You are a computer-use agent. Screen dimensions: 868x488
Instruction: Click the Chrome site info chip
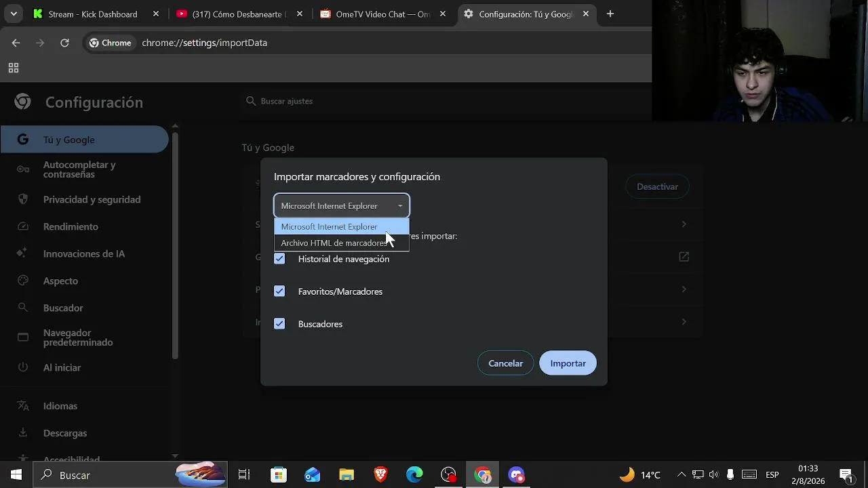tap(111, 43)
